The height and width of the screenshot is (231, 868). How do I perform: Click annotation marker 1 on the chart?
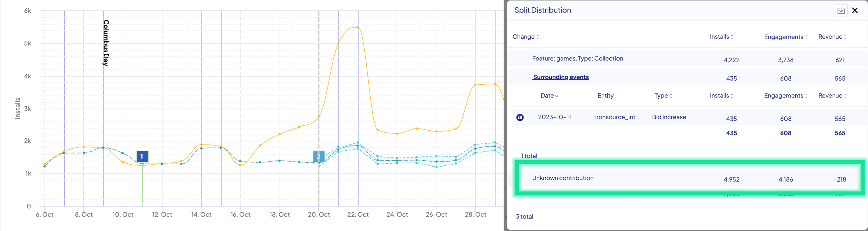click(142, 156)
